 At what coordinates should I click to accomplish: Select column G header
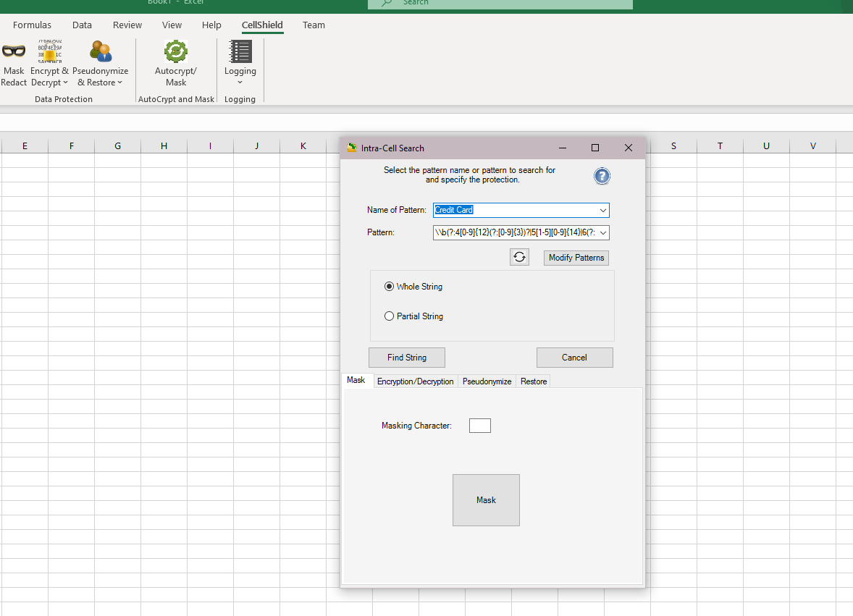coord(117,145)
